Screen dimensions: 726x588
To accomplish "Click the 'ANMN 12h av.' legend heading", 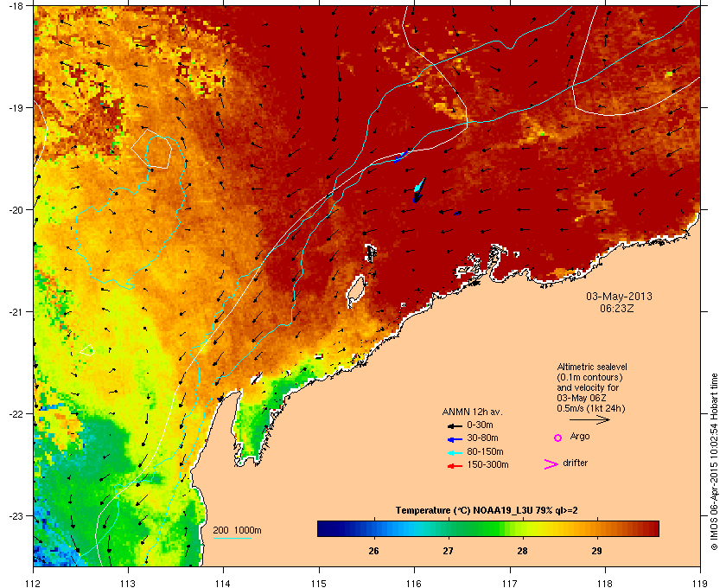I will (472, 412).
